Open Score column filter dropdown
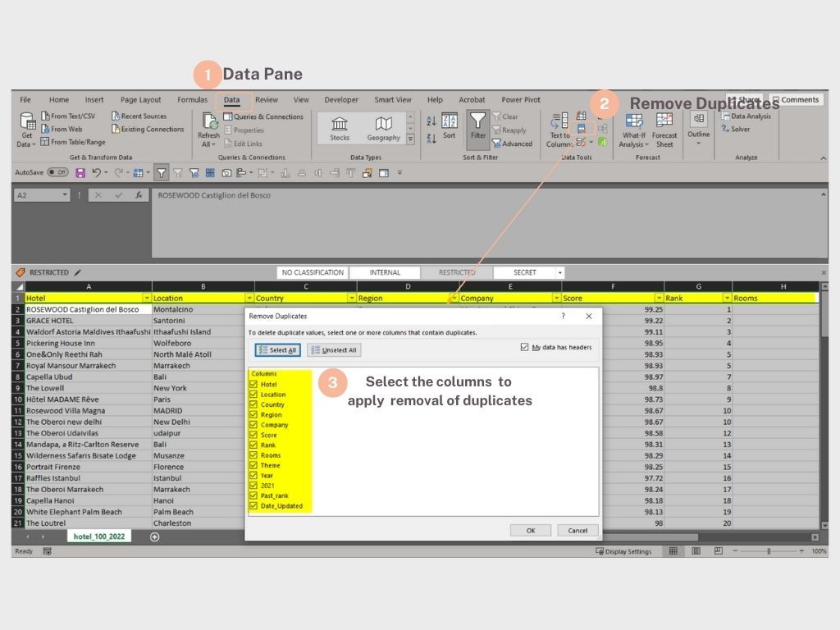Viewport: 840px width, 630px height. click(x=659, y=298)
